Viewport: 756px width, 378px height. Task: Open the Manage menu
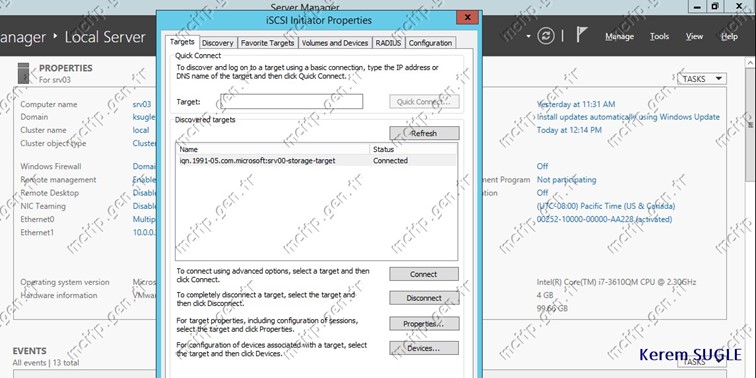coord(620,37)
